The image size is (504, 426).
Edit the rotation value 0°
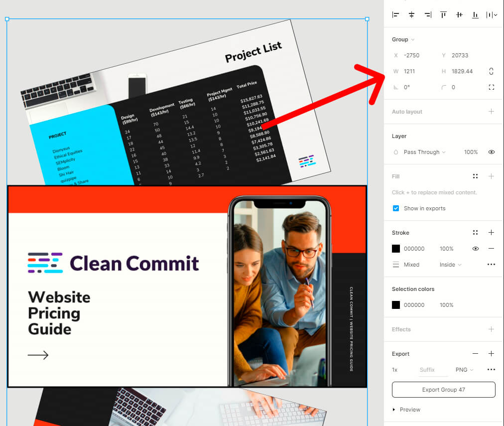point(407,87)
